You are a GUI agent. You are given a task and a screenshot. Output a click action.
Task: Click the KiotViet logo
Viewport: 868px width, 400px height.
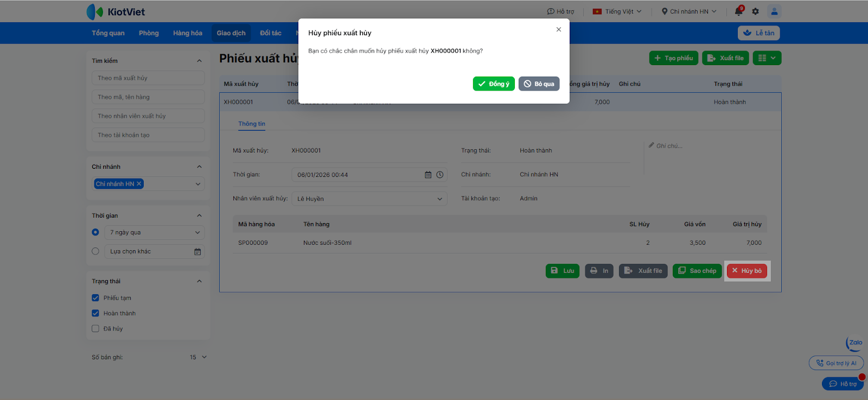116,11
